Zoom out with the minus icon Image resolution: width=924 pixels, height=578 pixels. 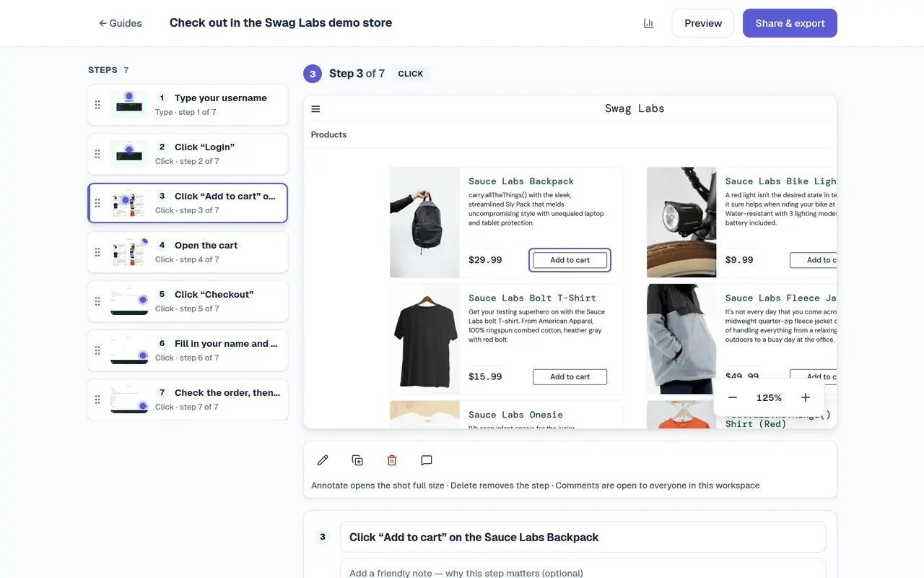(x=733, y=397)
